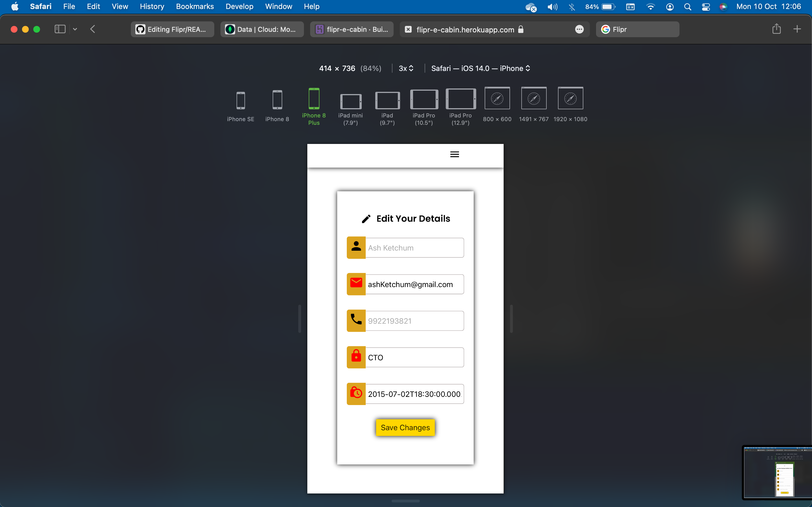Image resolution: width=812 pixels, height=507 pixels.
Task: Open the hamburger menu icon
Action: coord(454,154)
